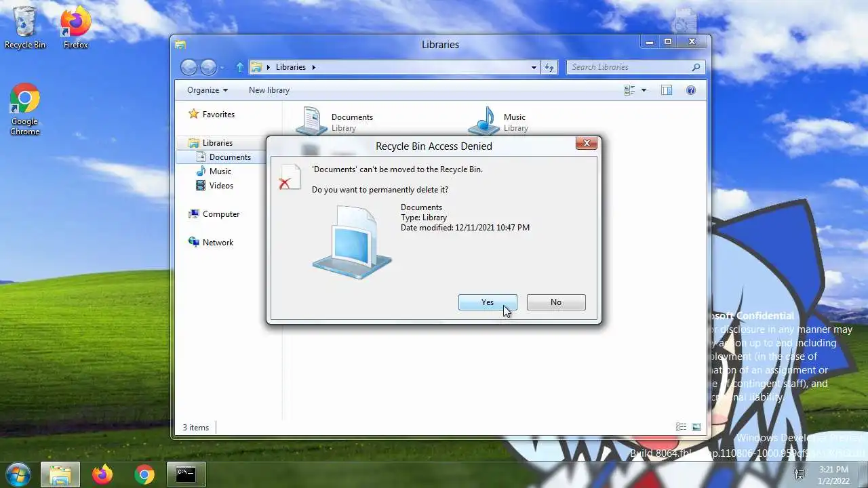Switch to details view in status bar
868x488 pixels.
click(x=682, y=428)
